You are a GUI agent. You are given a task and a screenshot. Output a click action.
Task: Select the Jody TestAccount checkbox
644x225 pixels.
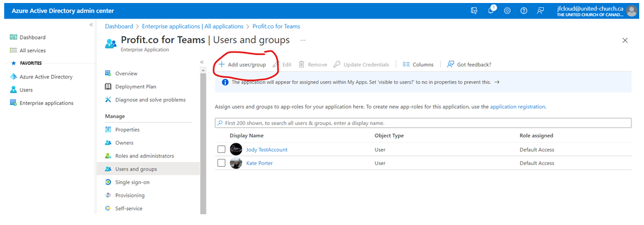(x=221, y=149)
